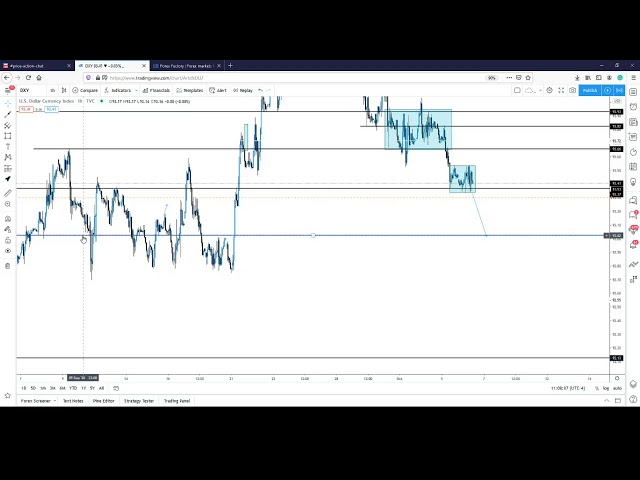Start bar Replay mode
Image resolution: width=640 pixels, height=480 pixels.
pyautogui.click(x=243, y=90)
